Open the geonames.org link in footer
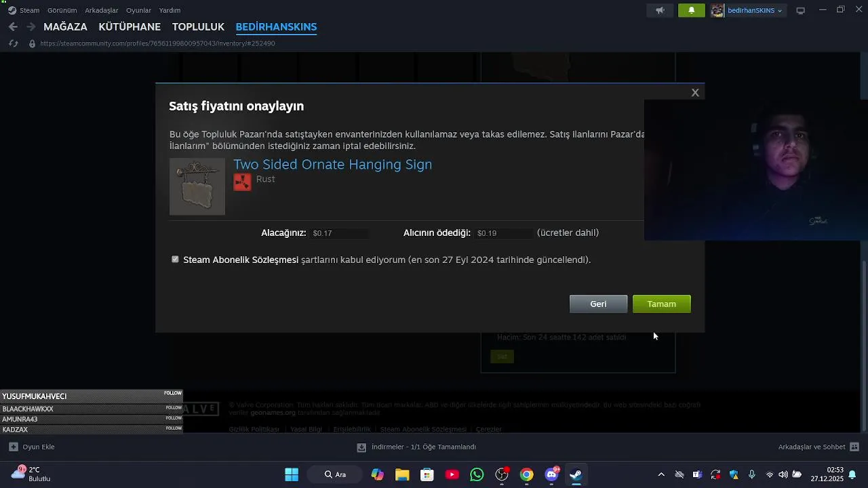This screenshot has height=488, width=868. point(273,413)
